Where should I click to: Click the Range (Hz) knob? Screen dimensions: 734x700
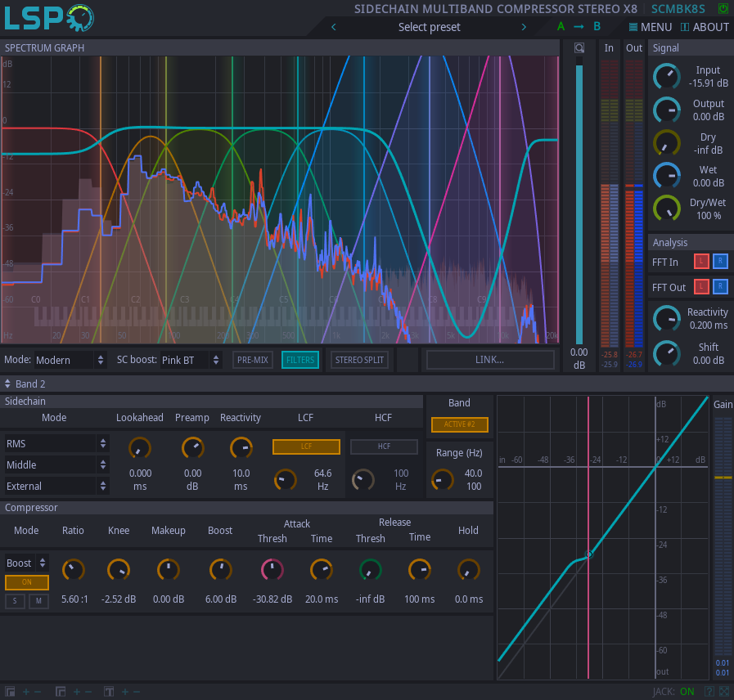pyautogui.click(x=442, y=480)
